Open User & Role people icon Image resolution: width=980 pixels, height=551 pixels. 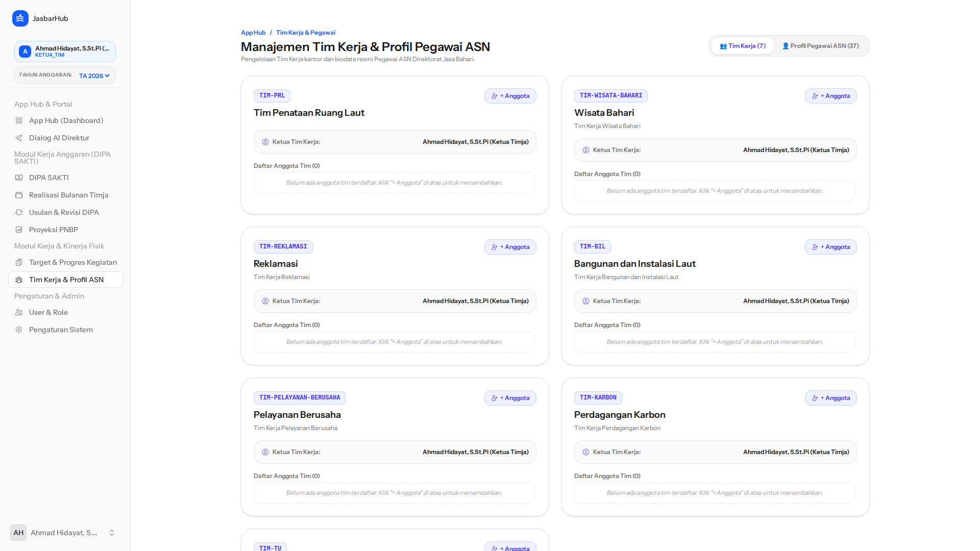[x=19, y=312]
